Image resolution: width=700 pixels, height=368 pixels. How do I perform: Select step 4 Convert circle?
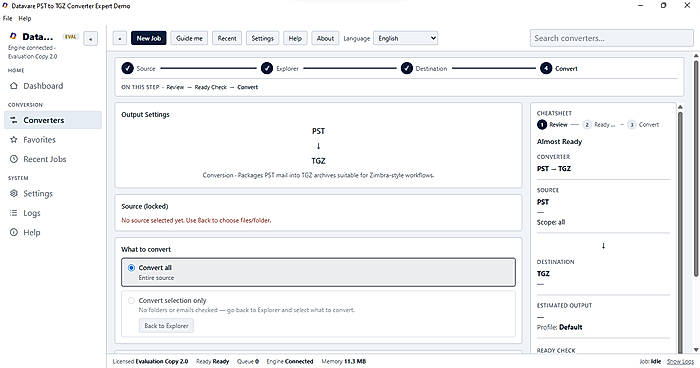point(546,68)
